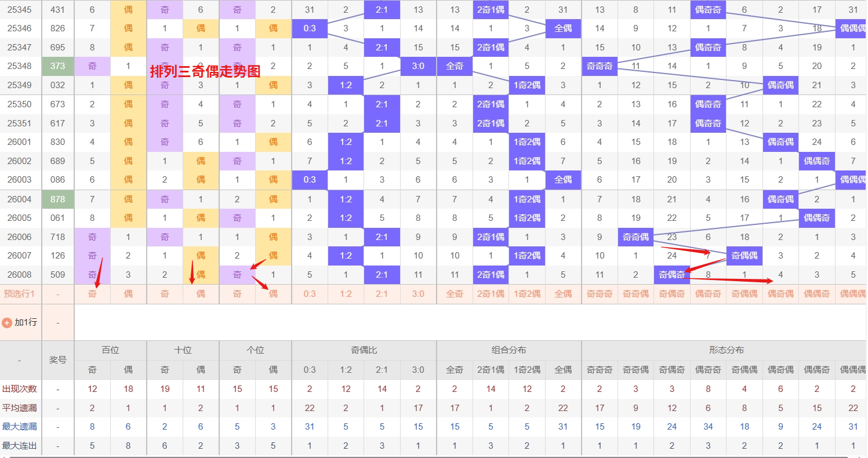The image size is (868, 458).
Task: Click the 出现次数 row label
Action: coord(20,389)
